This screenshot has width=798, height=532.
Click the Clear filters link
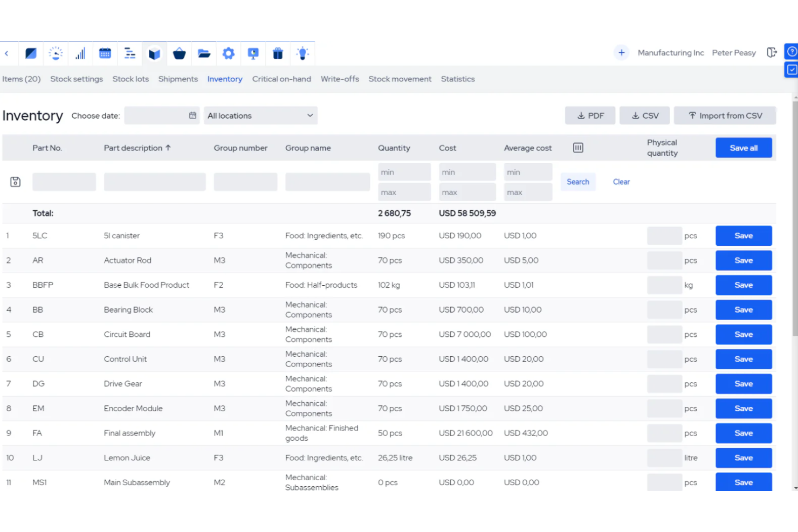tap(621, 182)
